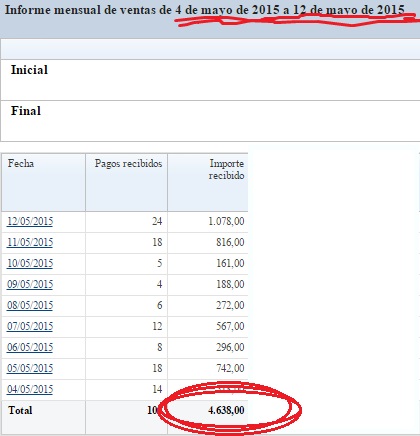Open the 12/05/2015 date link
Image resolution: width=420 pixels, height=436 pixels.
(30, 221)
